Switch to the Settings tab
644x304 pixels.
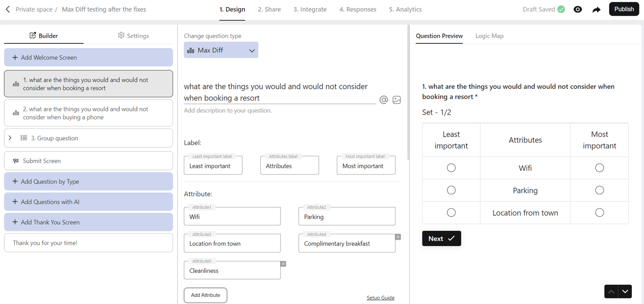point(133,36)
